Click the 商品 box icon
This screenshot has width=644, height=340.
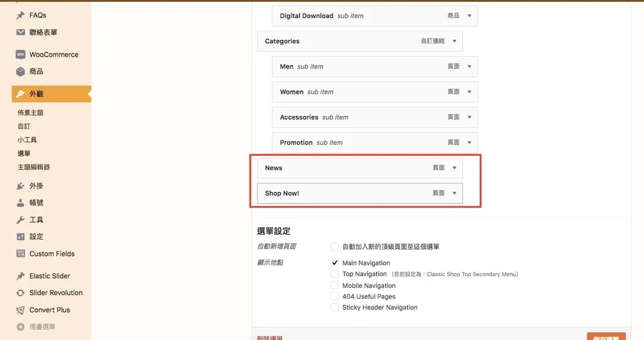coord(20,71)
